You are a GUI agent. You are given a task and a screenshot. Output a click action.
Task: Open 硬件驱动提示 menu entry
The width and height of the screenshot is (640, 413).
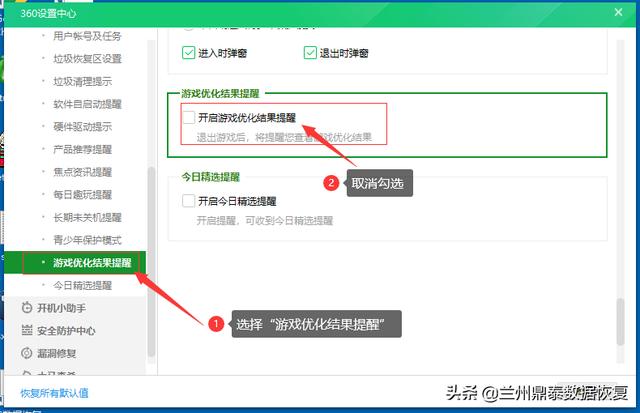[x=83, y=127]
